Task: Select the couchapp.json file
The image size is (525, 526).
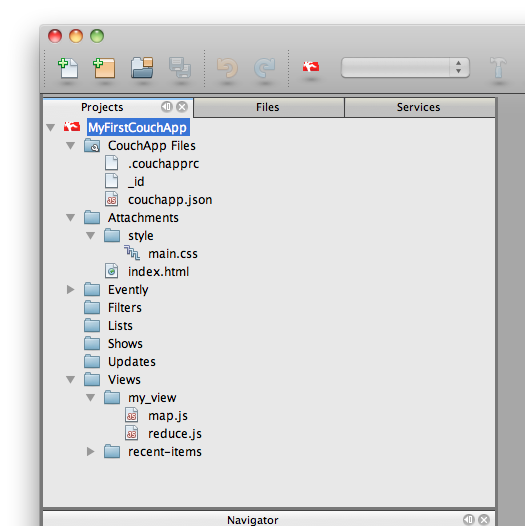Action: click(170, 200)
